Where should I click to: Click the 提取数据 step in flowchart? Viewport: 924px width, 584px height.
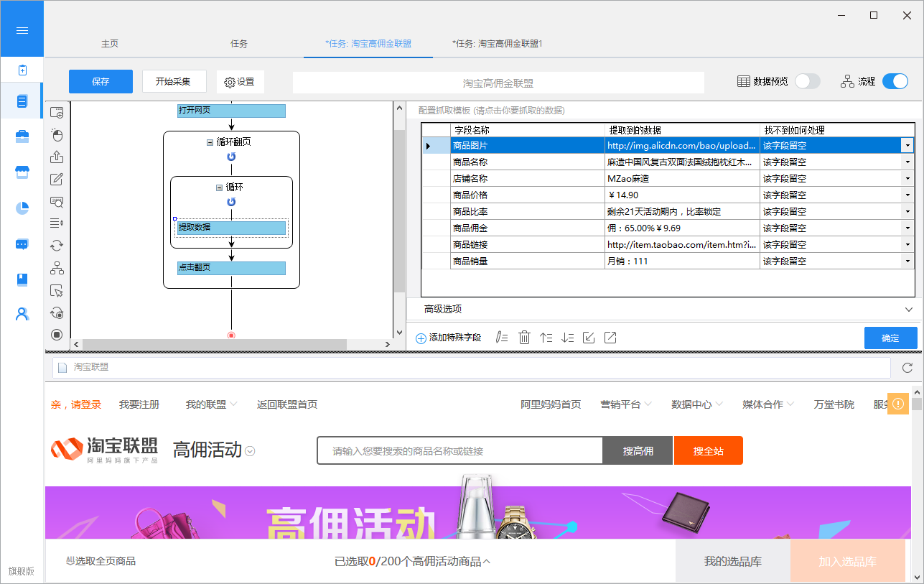pyautogui.click(x=232, y=228)
